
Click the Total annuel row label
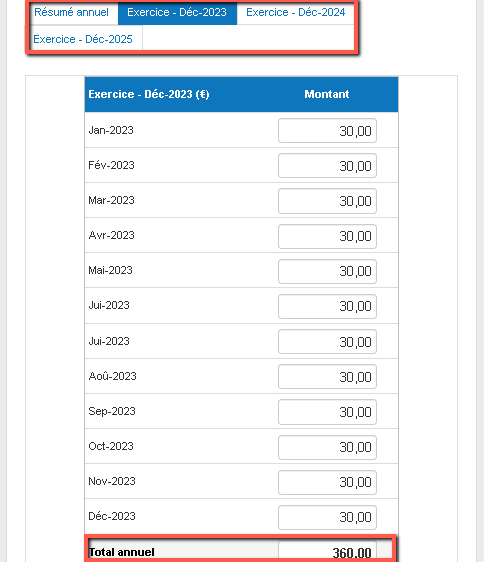122,552
